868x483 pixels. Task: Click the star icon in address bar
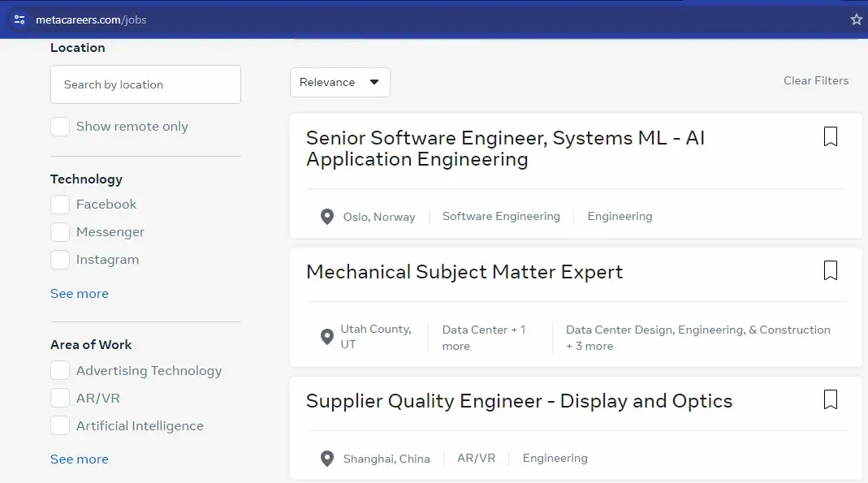click(856, 19)
